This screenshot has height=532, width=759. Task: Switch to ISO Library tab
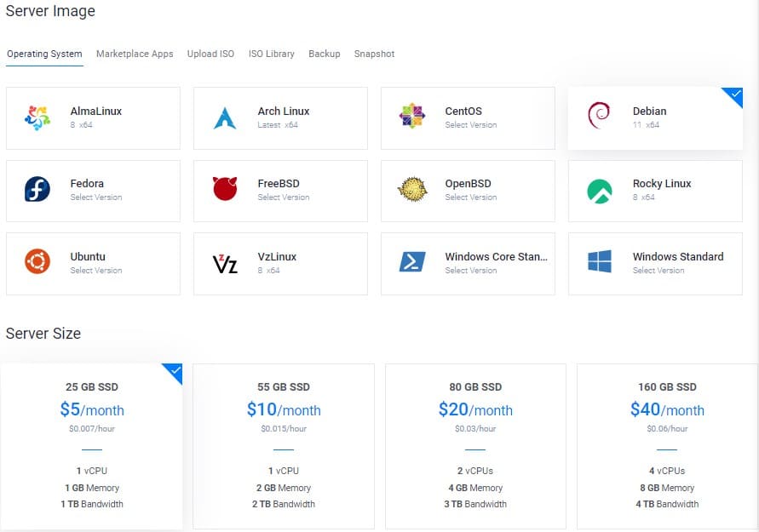coord(272,54)
